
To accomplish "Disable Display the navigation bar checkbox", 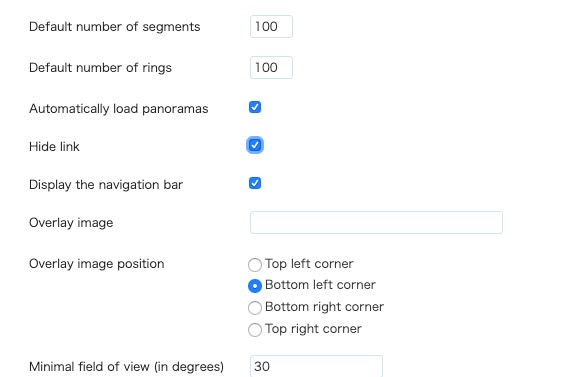I will click(255, 183).
